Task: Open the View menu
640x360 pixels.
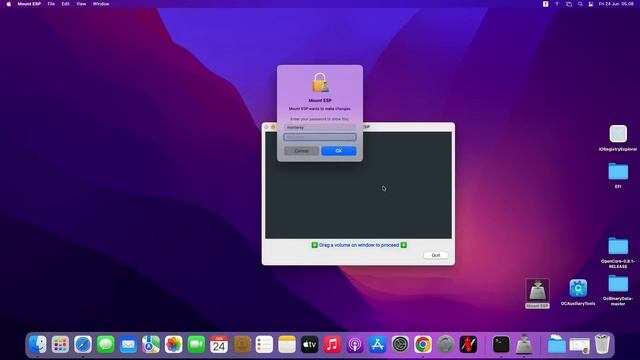Action: click(x=81, y=4)
